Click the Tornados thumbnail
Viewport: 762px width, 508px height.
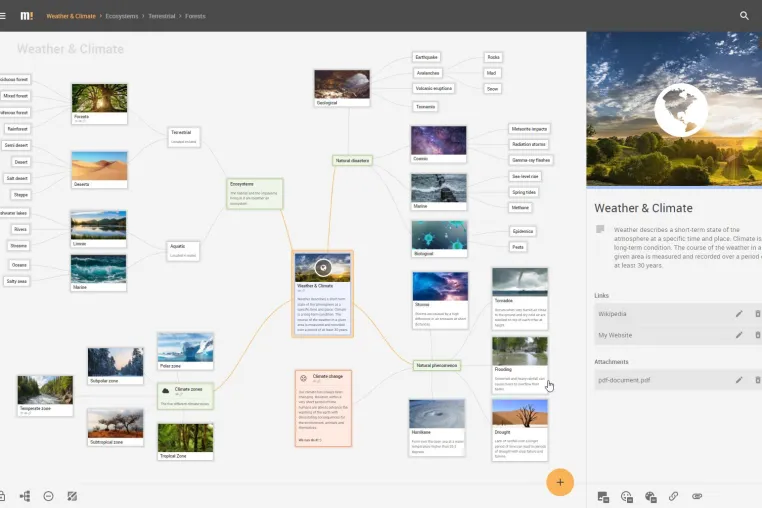[x=520, y=282]
